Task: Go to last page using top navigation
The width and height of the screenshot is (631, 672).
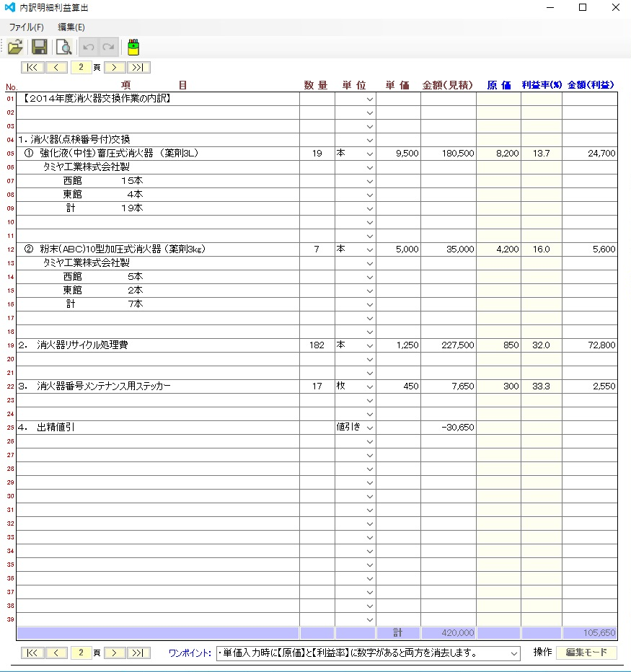Action: pyautogui.click(x=138, y=67)
